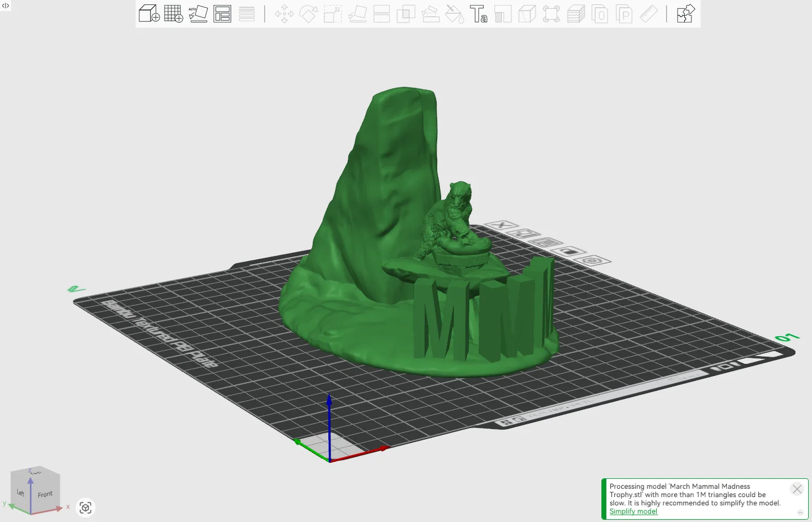Screen dimensions: 812x522
Task: Dismiss the triangle count warning notification
Action: coord(797,489)
